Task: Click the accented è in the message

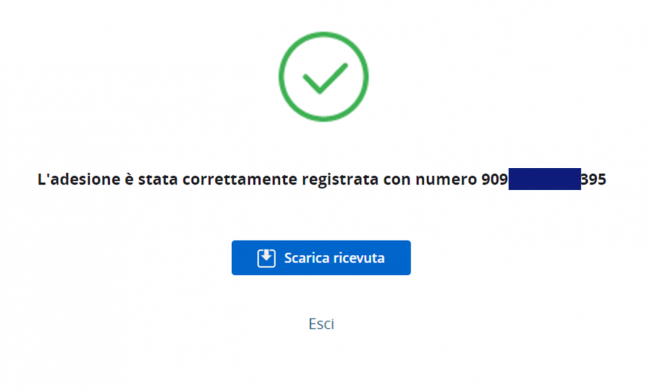Action: (129, 179)
